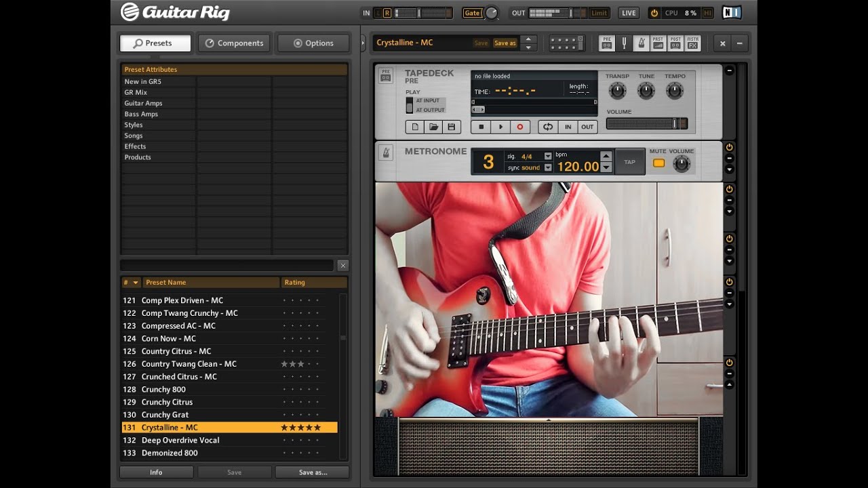Toggle the POST Tapedeck toolbar icon
The height and width of the screenshot is (488, 868).
pos(675,43)
